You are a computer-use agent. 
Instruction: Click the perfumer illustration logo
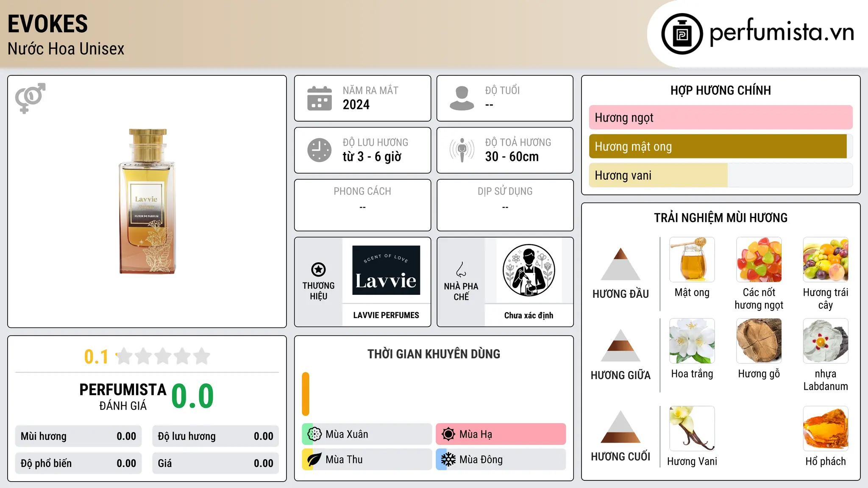(x=529, y=270)
